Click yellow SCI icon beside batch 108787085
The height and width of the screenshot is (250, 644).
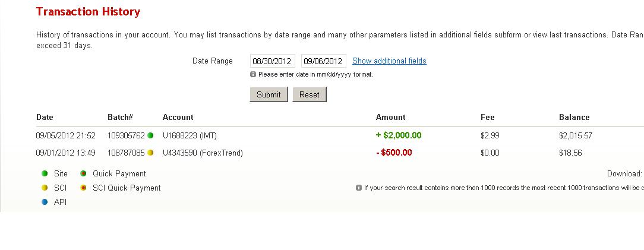tap(150, 153)
